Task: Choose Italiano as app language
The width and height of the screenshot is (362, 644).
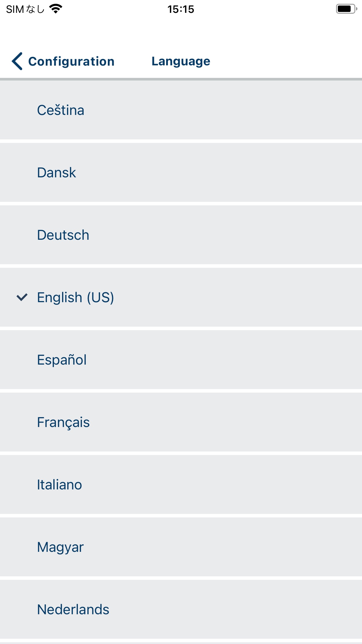Action: tap(181, 484)
